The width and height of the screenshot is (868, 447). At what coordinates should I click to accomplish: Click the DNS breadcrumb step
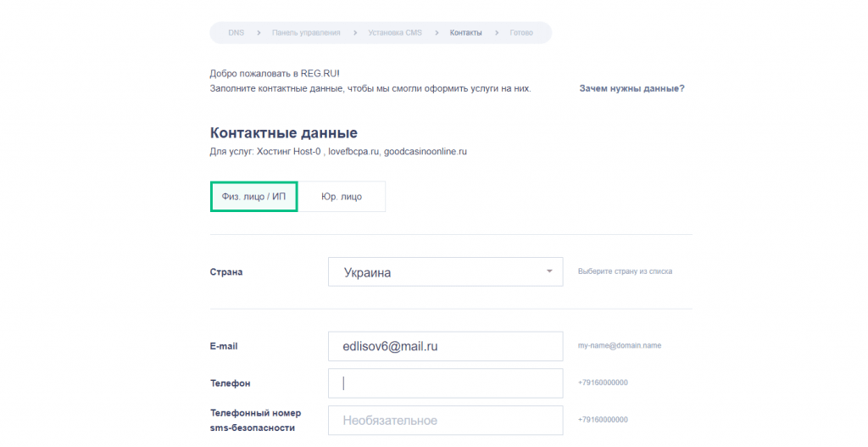236,33
